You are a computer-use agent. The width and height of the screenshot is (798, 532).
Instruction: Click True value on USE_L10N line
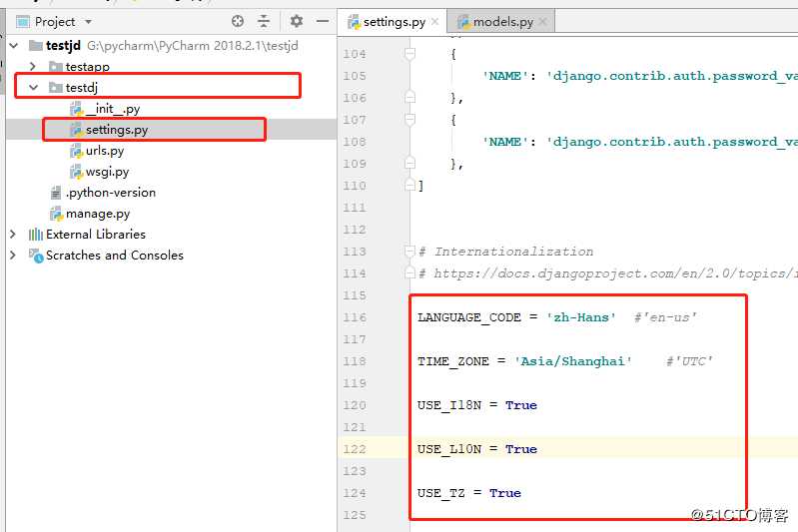point(521,449)
